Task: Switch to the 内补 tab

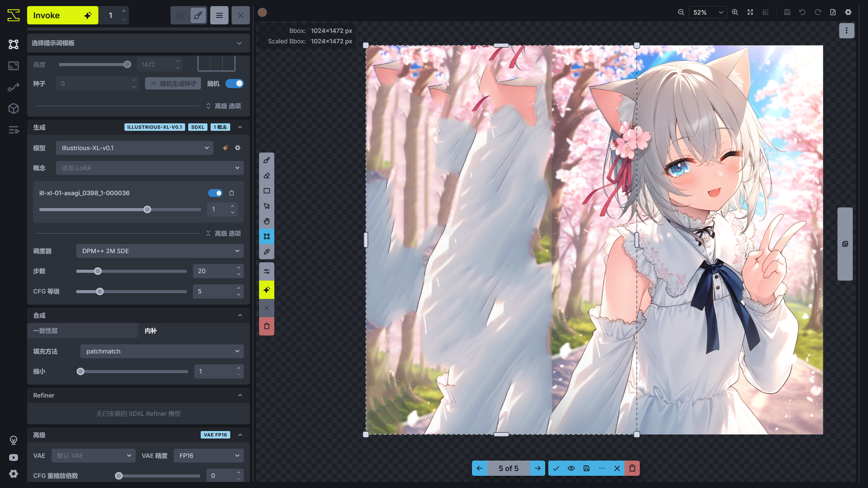Action: (x=151, y=331)
